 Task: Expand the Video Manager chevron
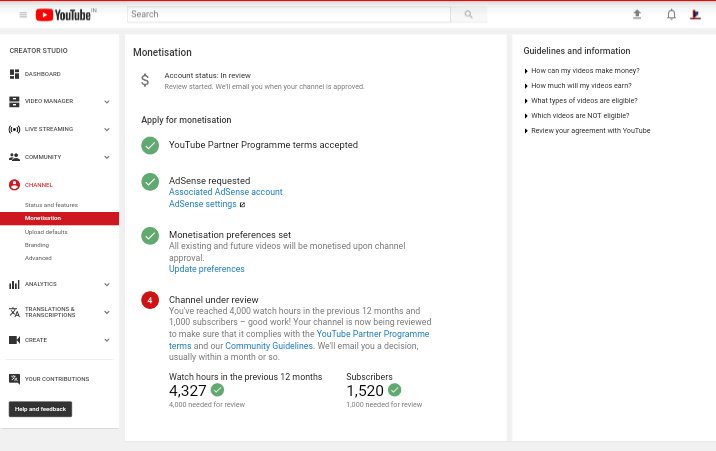[107, 102]
